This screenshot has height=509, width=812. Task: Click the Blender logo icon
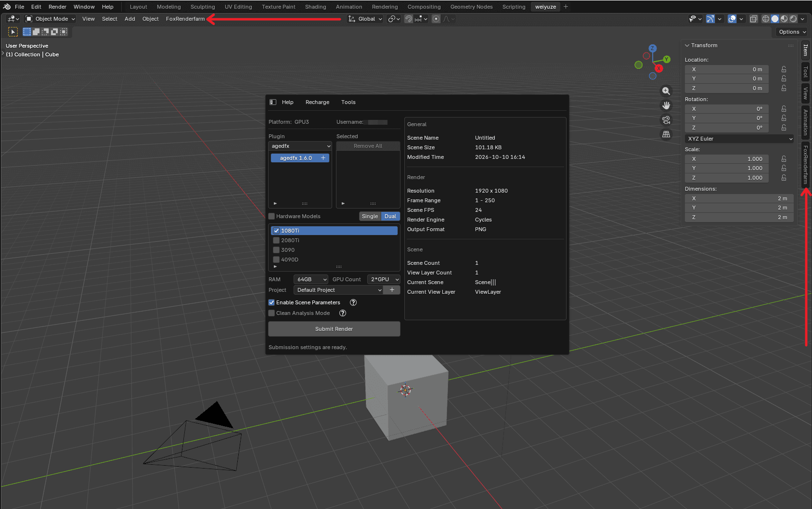click(x=7, y=7)
